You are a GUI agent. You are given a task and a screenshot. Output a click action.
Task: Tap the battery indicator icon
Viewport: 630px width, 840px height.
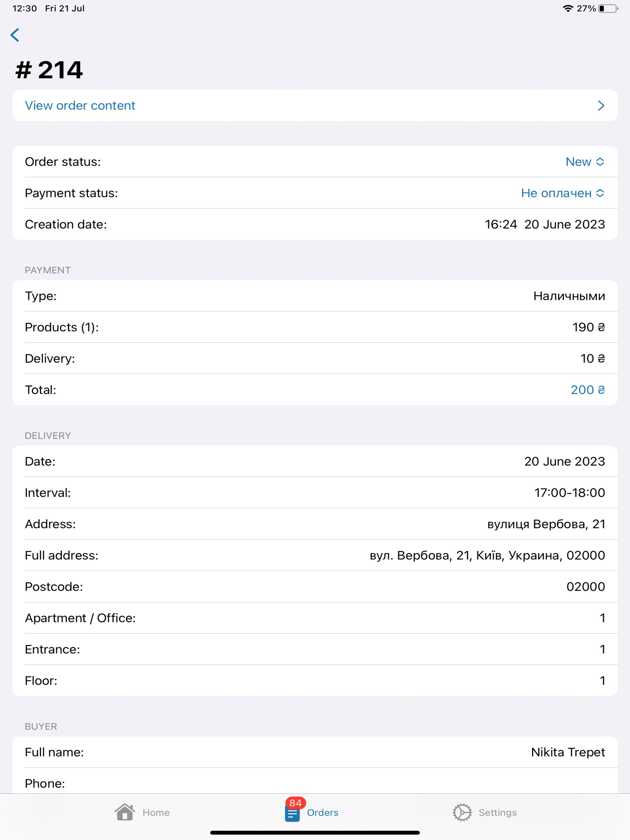click(x=608, y=8)
